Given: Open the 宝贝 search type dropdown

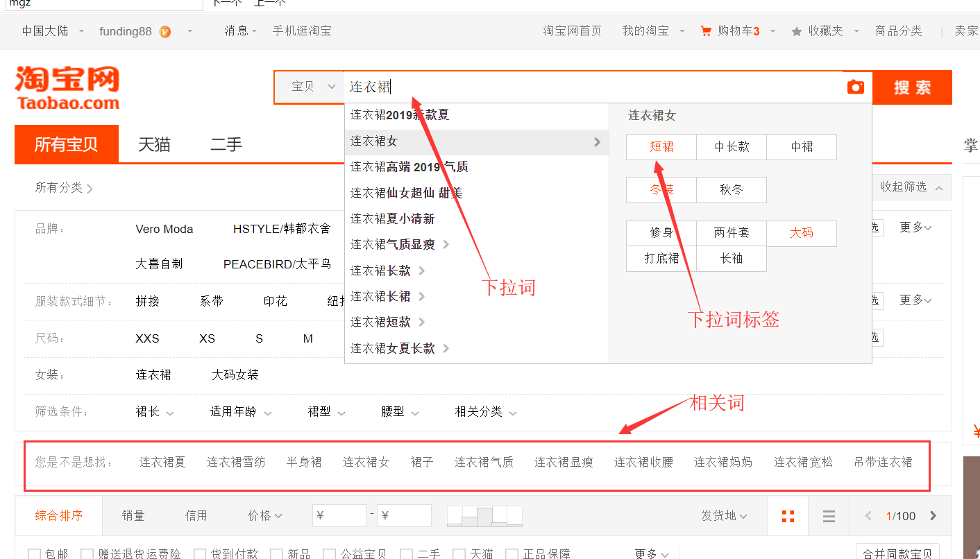Looking at the screenshot, I should 312,87.
